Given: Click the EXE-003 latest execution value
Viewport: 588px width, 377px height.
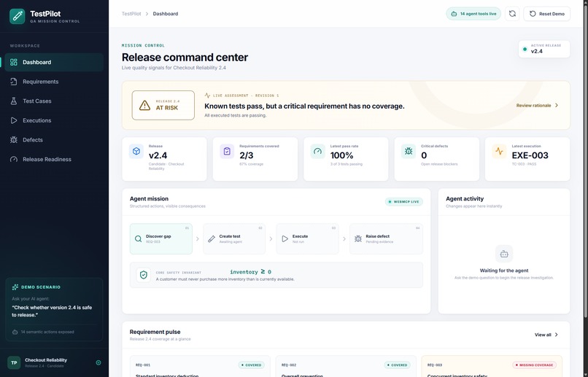Looking at the screenshot, I should click(x=530, y=155).
